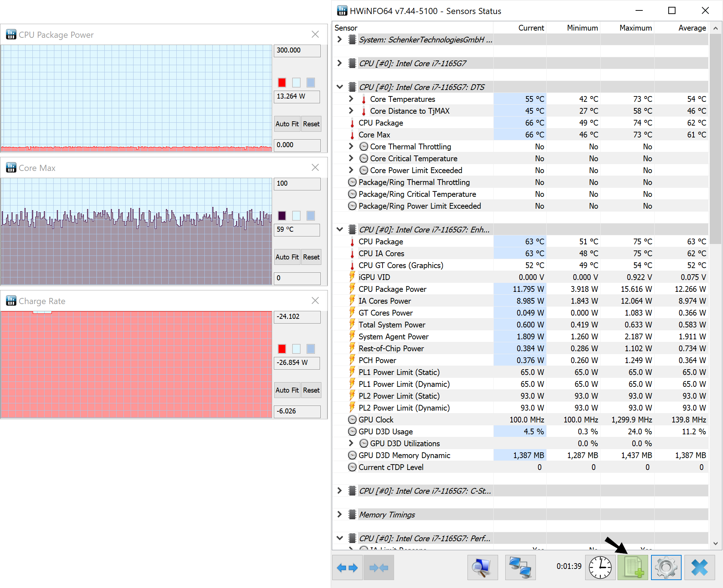Collapse the i7-1165G7: Enh... sensor group
Viewport: 723px width, 588px height.
point(339,230)
